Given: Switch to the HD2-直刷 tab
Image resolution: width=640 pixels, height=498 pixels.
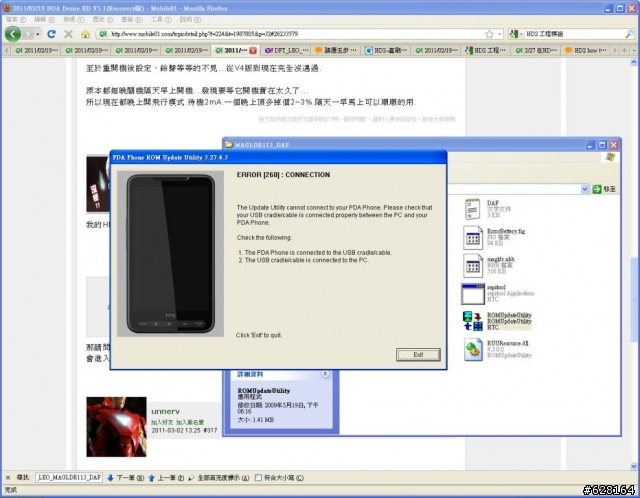Looking at the screenshot, I should click(x=386, y=50).
